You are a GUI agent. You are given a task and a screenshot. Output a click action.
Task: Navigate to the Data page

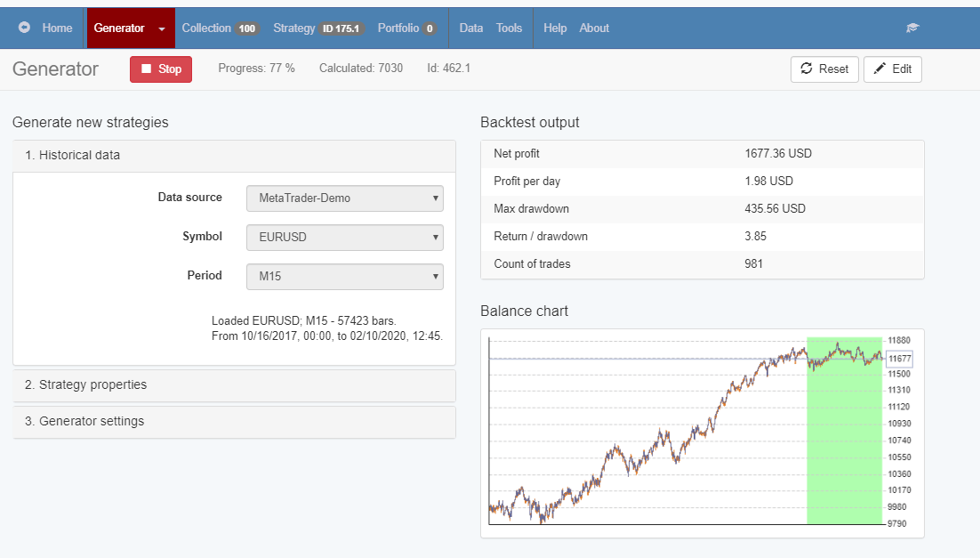(471, 28)
